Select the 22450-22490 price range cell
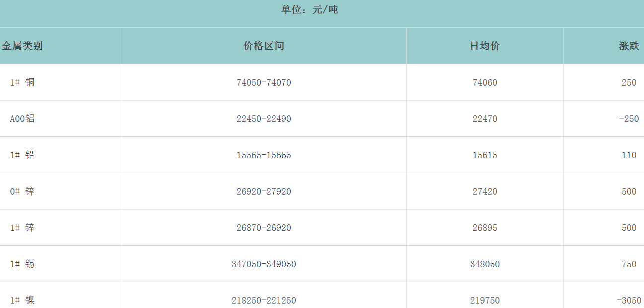The height and width of the screenshot is (308, 644). (263, 119)
